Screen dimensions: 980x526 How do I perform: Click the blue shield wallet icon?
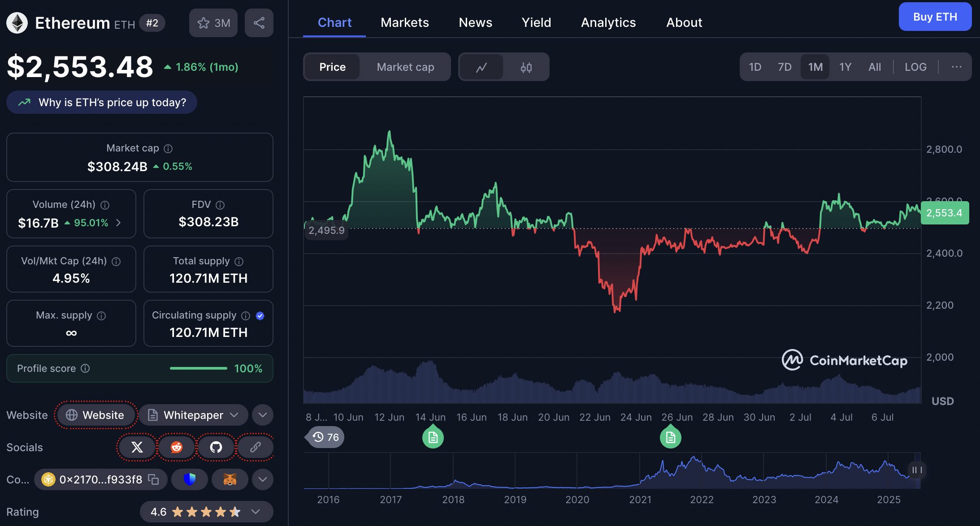(x=190, y=479)
